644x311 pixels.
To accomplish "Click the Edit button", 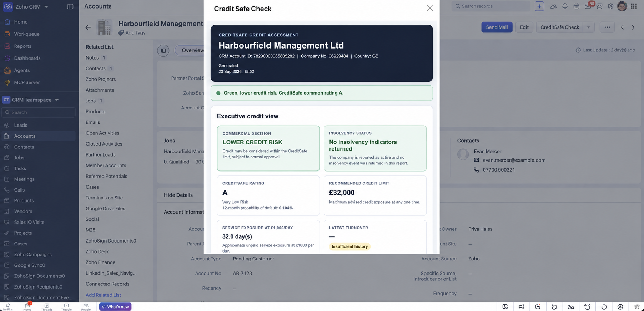I will tap(524, 27).
